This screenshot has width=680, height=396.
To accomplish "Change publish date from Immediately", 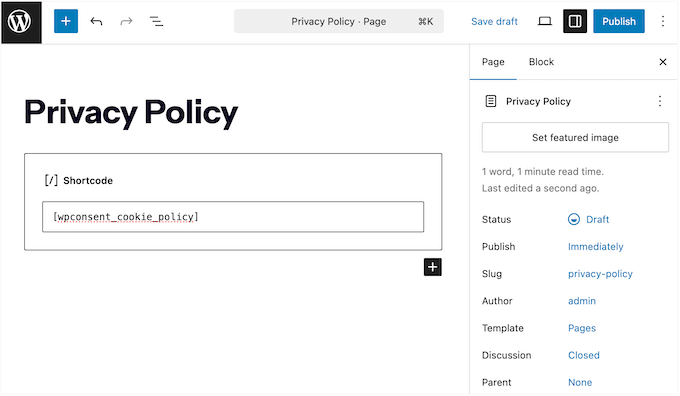I will tap(595, 247).
